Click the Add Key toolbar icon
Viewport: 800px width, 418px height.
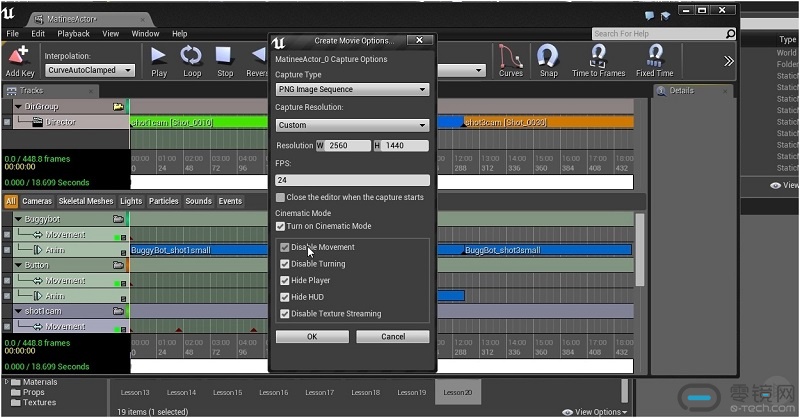[x=19, y=55]
